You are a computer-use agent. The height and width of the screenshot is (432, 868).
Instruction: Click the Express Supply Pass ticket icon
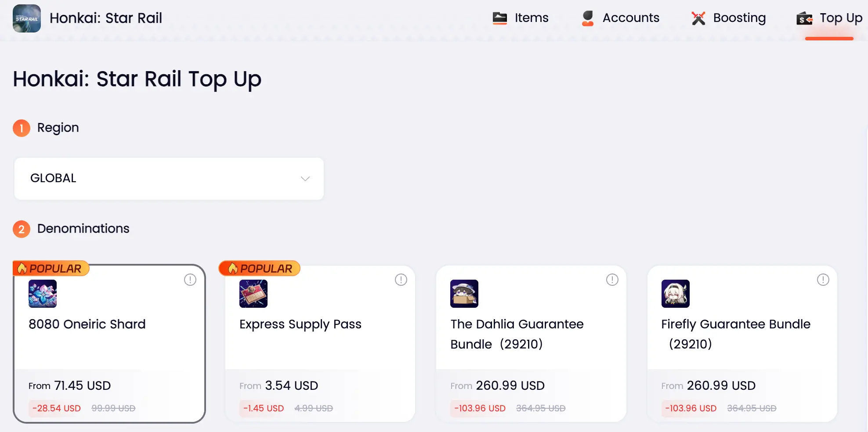[253, 294]
